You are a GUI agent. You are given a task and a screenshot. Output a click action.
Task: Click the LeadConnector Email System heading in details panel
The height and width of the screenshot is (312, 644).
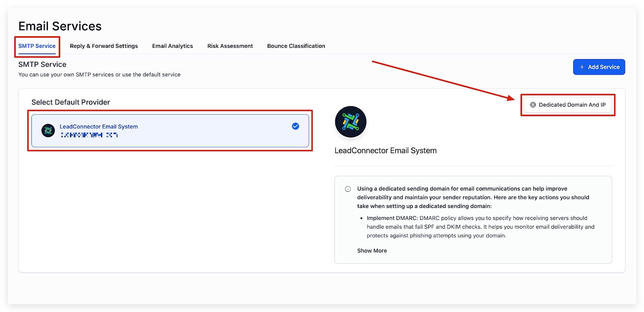tap(386, 151)
